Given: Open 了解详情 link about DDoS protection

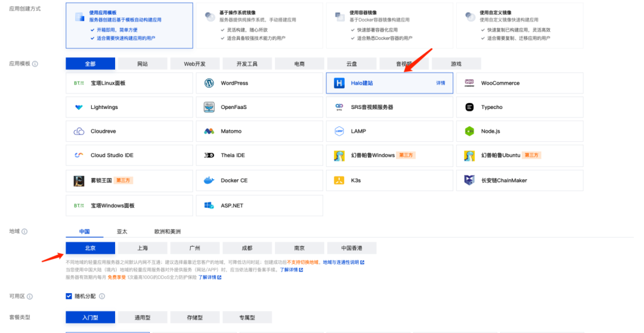Looking at the screenshot, I should [x=210, y=278].
